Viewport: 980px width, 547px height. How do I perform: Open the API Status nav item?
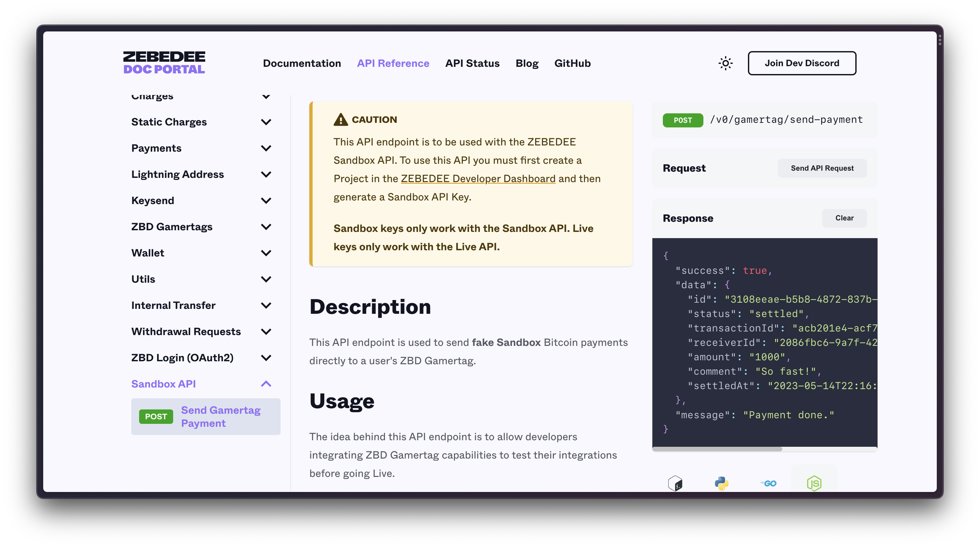[x=472, y=63]
